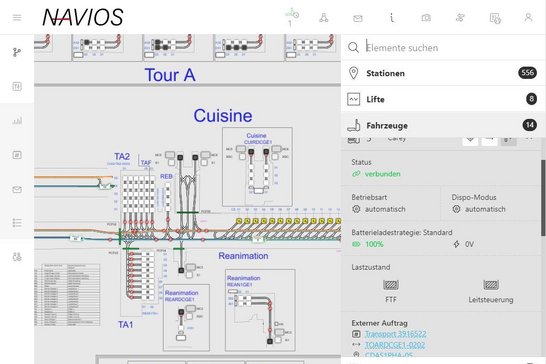Click the mail icon in left sidebar
The width and height of the screenshot is (546, 364).
[x=17, y=189]
